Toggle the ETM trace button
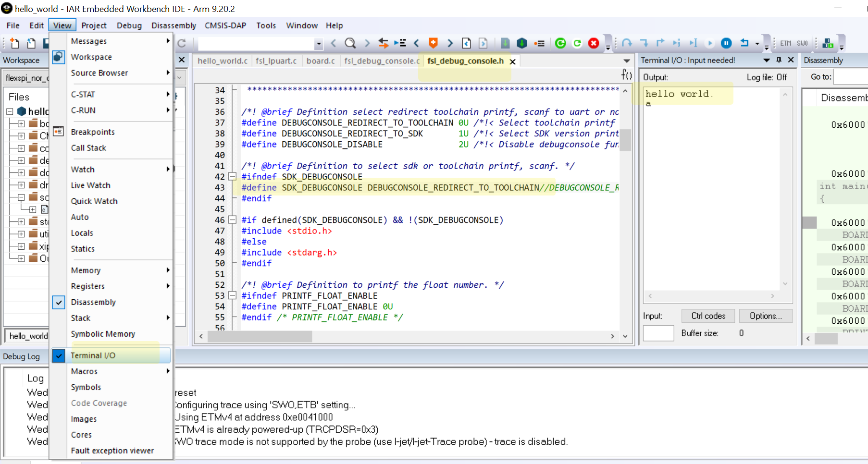 point(786,43)
